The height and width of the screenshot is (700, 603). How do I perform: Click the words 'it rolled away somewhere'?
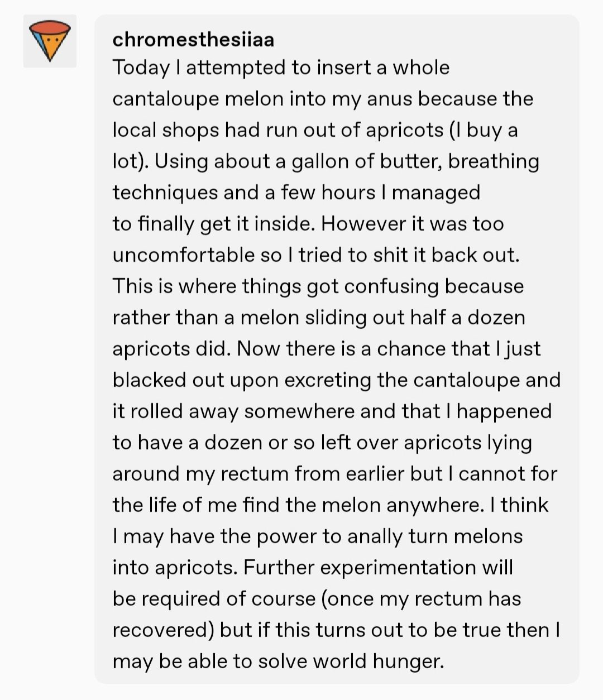point(233,412)
